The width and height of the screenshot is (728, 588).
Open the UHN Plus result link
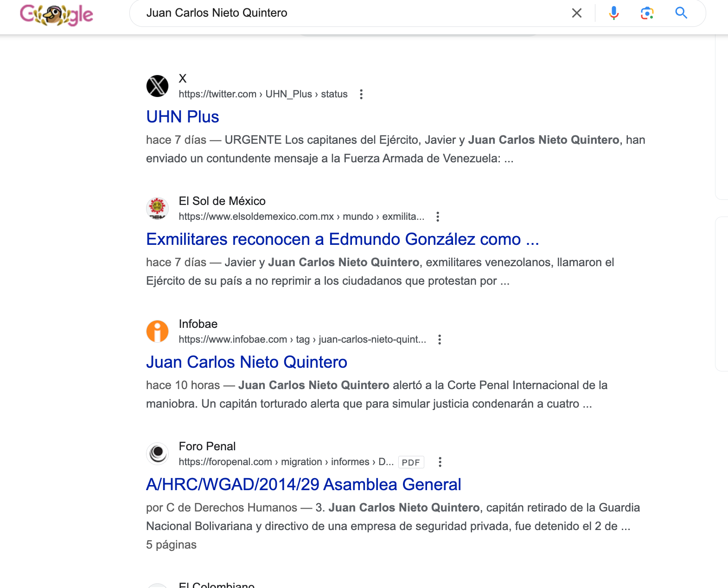click(182, 117)
